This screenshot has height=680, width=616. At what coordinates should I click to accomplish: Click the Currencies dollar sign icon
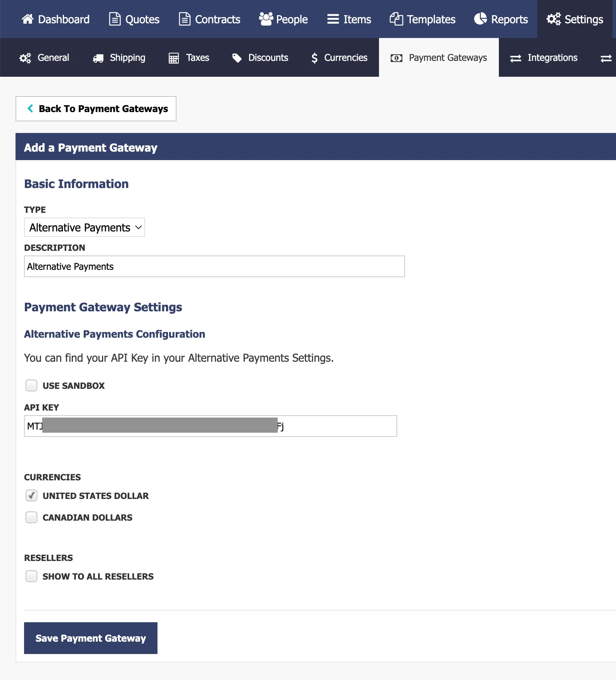(315, 58)
